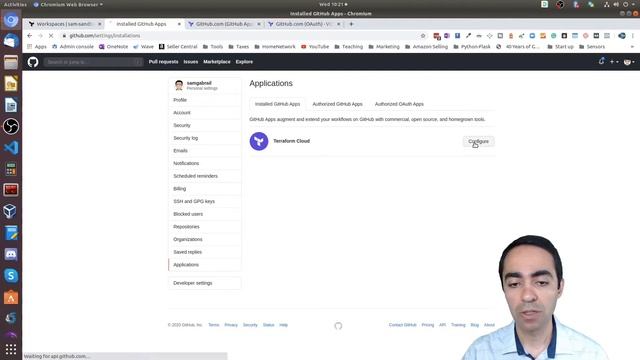Viewport: 640px width, 360px height.
Task: Open Ubuntu Software from the dock
Action: pyautogui.click(x=11, y=297)
